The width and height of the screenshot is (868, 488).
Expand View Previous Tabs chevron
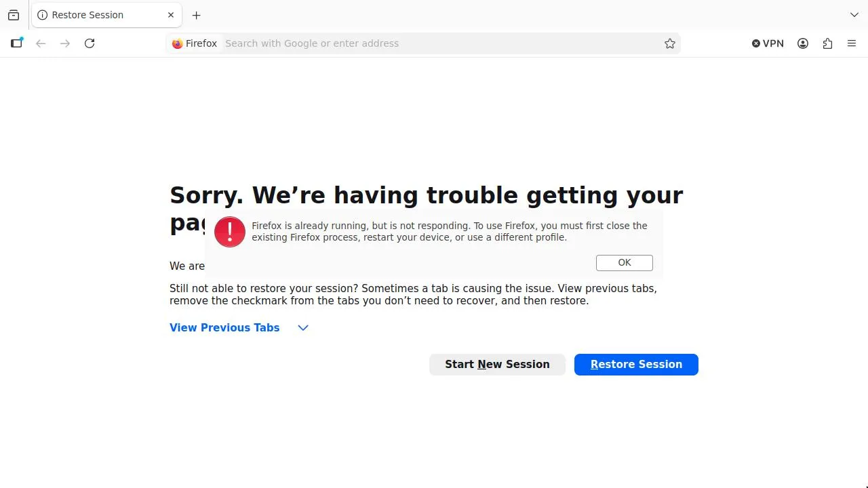(303, 328)
